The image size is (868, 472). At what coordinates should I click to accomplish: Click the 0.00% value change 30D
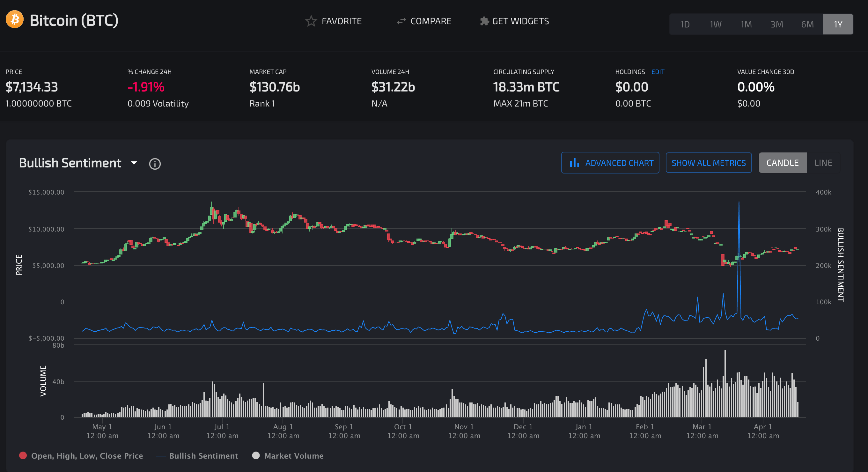click(755, 87)
